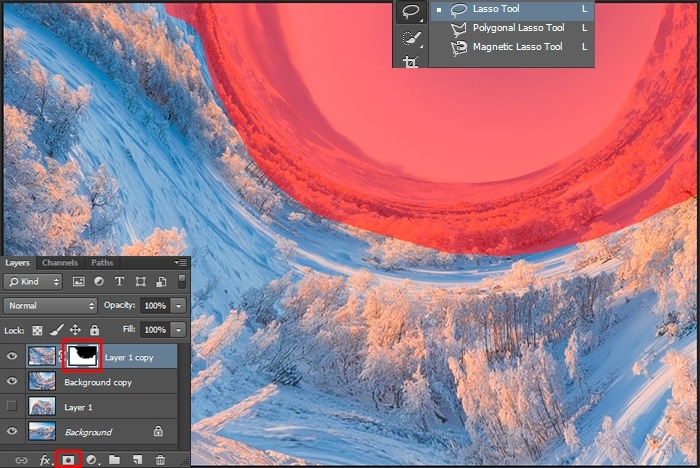Expand the Opacity slider dropdown arrow
The image size is (700, 468).
(179, 305)
